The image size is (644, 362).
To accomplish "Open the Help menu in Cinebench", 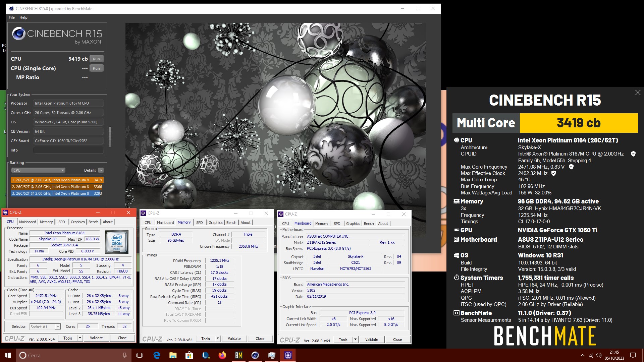I will point(23,17).
